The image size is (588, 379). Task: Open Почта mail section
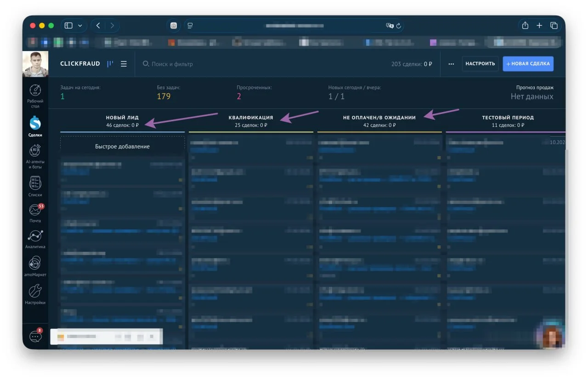[x=35, y=213]
